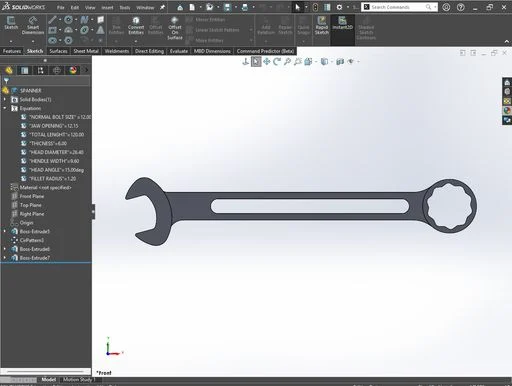Viewport: 512px width, 386px height.
Task: Select the Front Plane item
Action: click(x=32, y=196)
